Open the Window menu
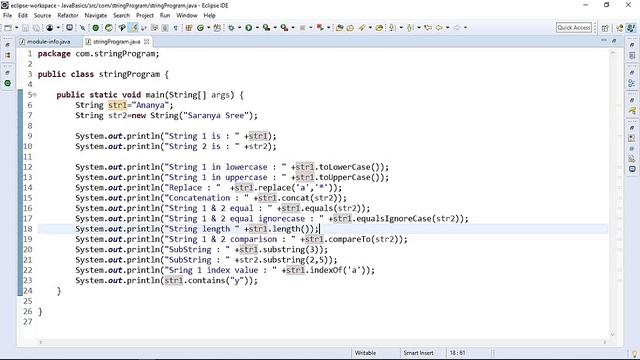Viewport: 640px width, 360px height. click(187, 16)
